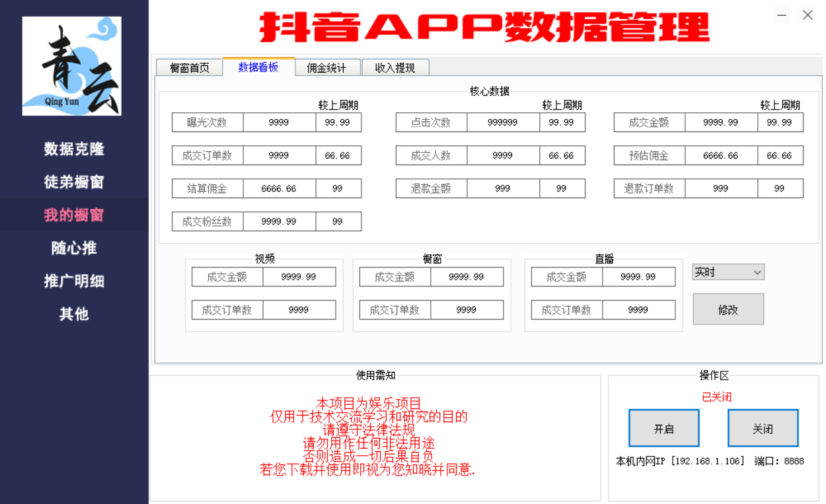Viewport: 826px width, 504px height.
Task: Edit the 成交人数 change field 66.66
Action: (x=562, y=155)
